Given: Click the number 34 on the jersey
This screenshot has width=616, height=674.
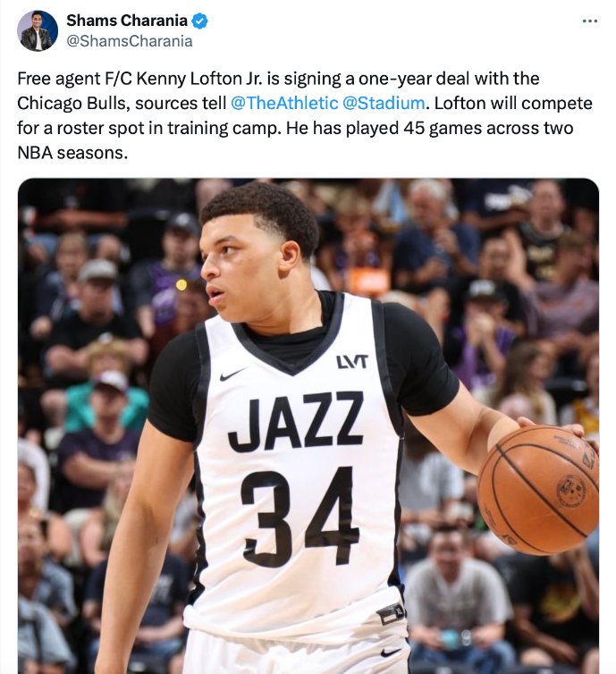Looking at the screenshot, I should [300, 517].
